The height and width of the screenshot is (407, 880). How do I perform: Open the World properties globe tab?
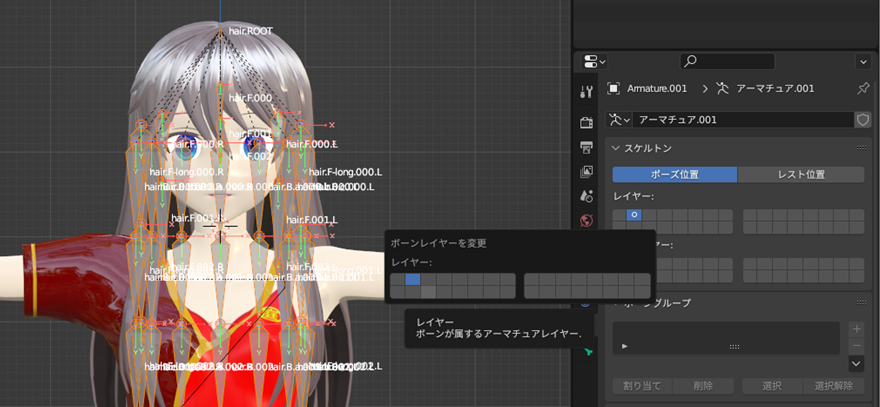click(586, 219)
